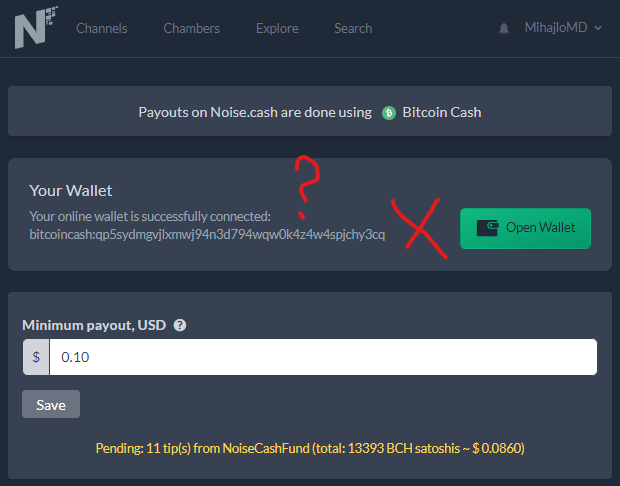Open the MihajloMD user menu
This screenshot has height=486, width=620.
click(x=563, y=28)
